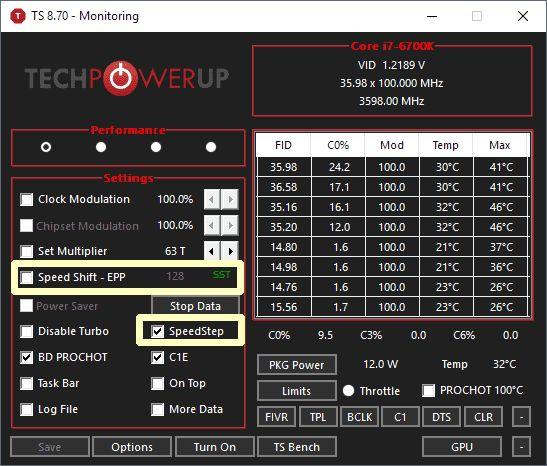Open the PKG Power button
This screenshot has width=547, height=466.
pyautogui.click(x=297, y=365)
